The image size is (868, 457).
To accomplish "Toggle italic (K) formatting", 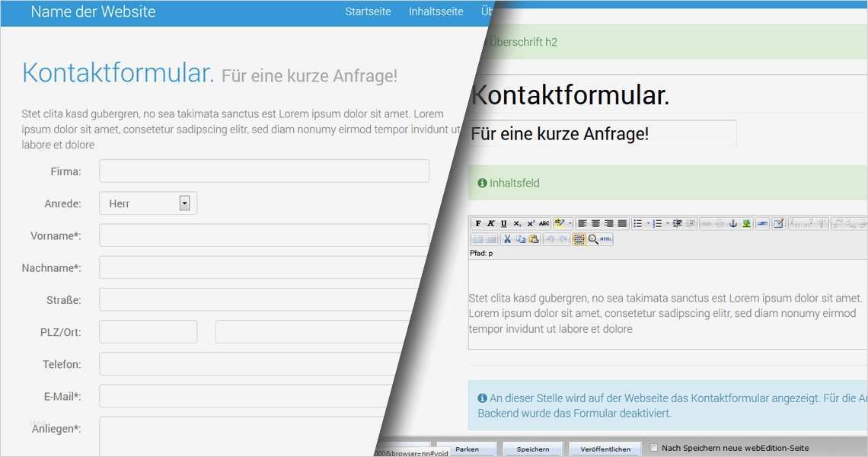I will [491, 223].
